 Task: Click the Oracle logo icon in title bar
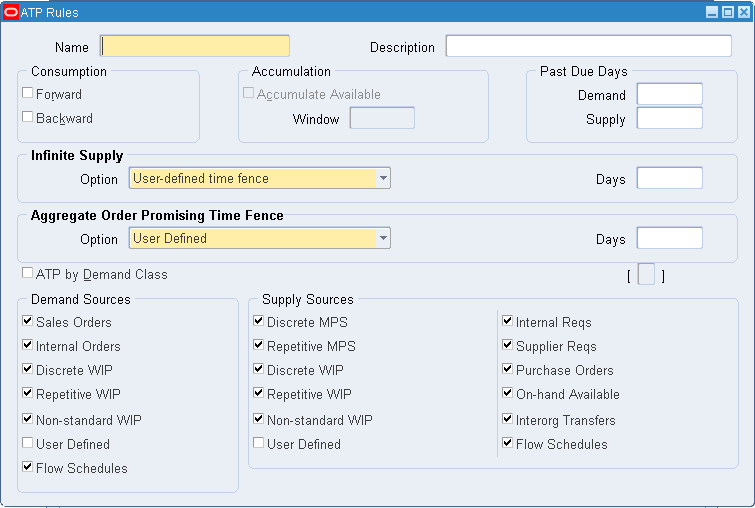point(11,13)
